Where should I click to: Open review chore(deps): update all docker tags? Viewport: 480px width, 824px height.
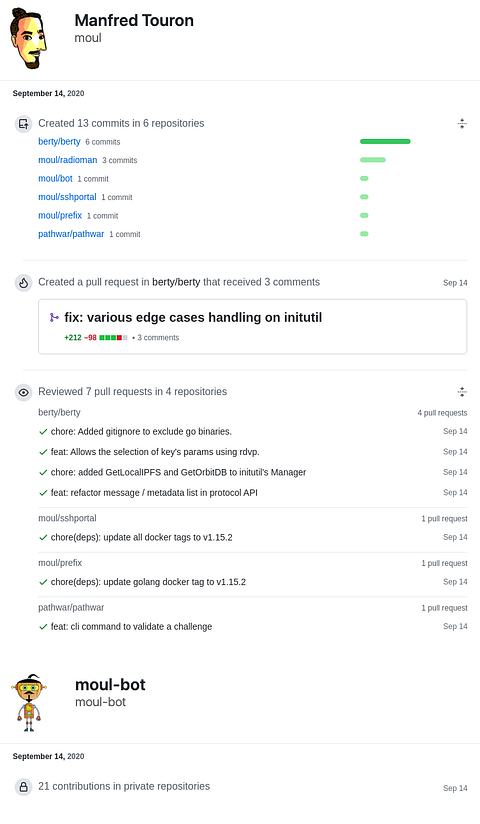pyautogui.click(x=141, y=537)
